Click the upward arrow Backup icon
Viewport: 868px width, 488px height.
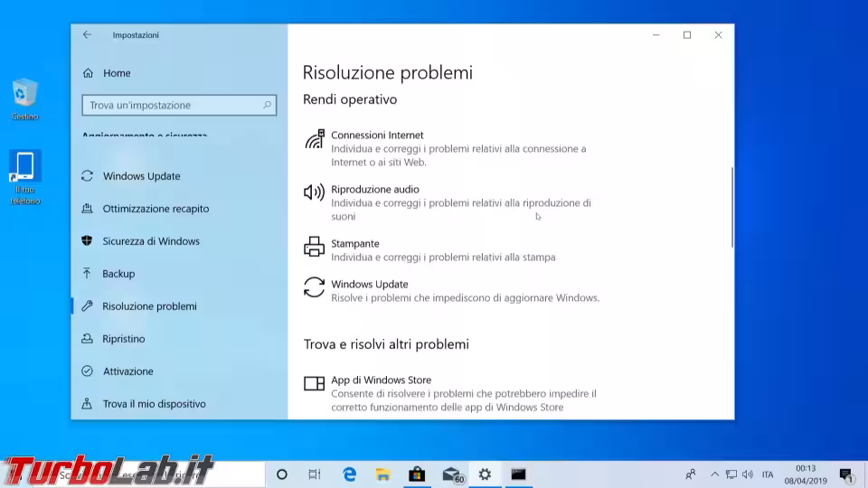(87, 273)
